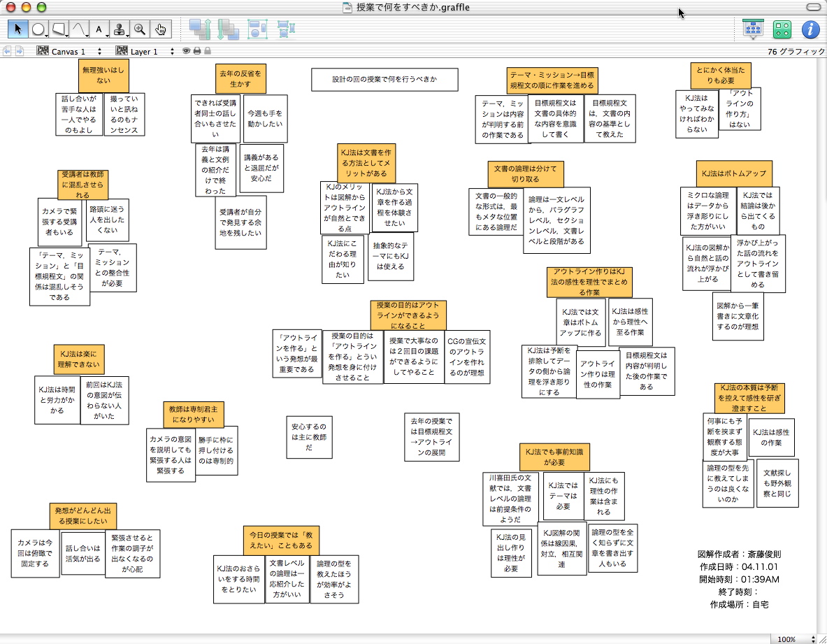This screenshot has width=827, height=644.
Task: Open the blue Info inspector
Action: [810, 29]
